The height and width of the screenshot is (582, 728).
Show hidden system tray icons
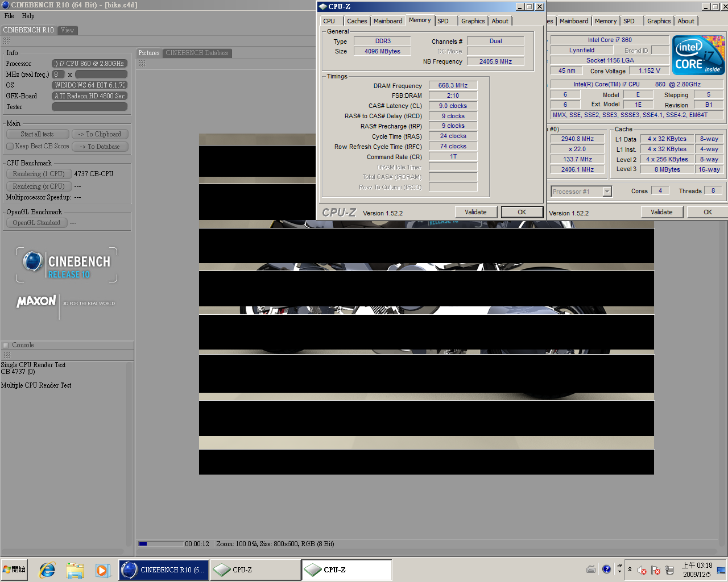pyautogui.click(x=630, y=569)
